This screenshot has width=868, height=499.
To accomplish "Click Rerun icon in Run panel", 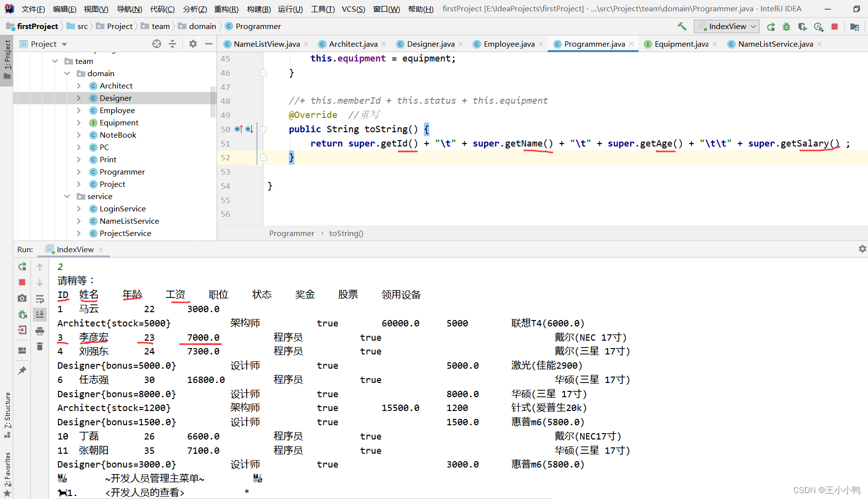I will pos(22,266).
